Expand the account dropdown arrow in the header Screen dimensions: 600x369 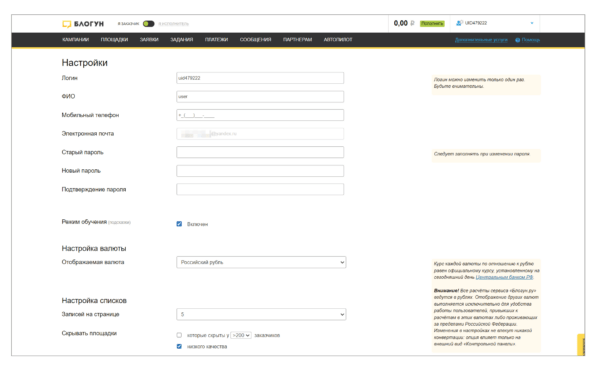click(532, 23)
